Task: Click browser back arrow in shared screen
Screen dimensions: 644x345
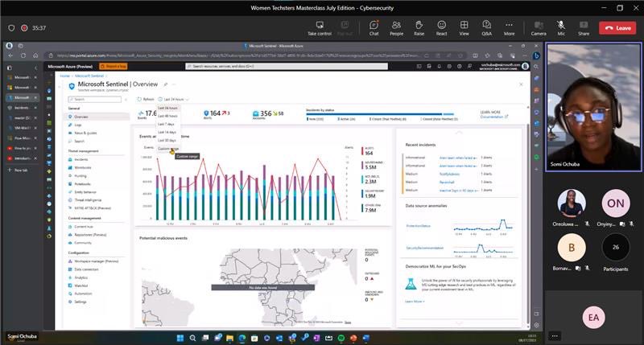Action: pos(11,55)
